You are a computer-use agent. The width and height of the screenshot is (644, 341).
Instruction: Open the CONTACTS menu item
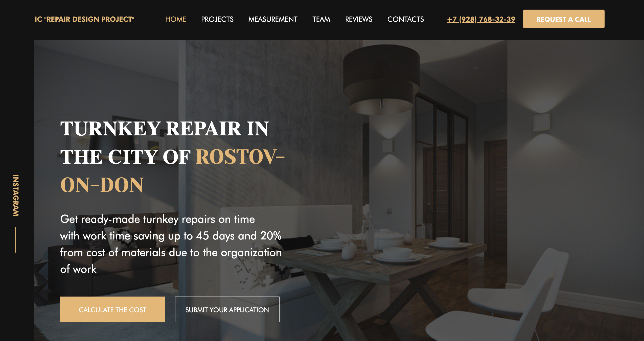pyautogui.click(x=405, y=19)
